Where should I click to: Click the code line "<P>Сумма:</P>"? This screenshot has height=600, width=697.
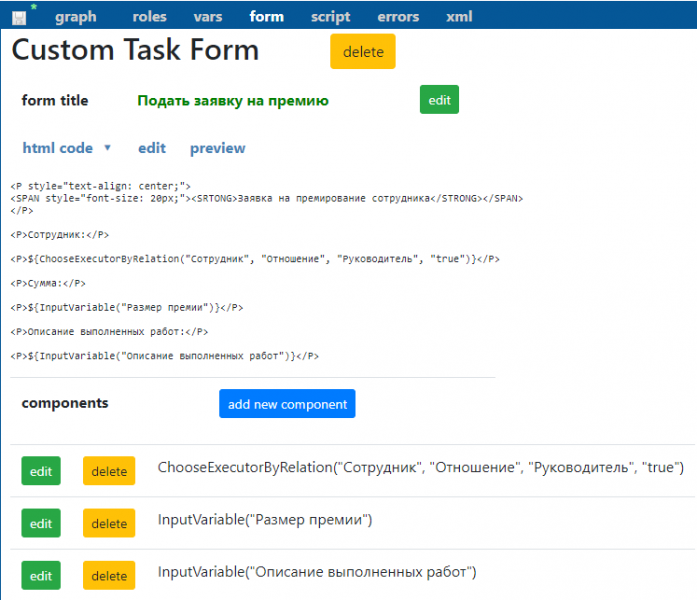(x=48, y=283)
